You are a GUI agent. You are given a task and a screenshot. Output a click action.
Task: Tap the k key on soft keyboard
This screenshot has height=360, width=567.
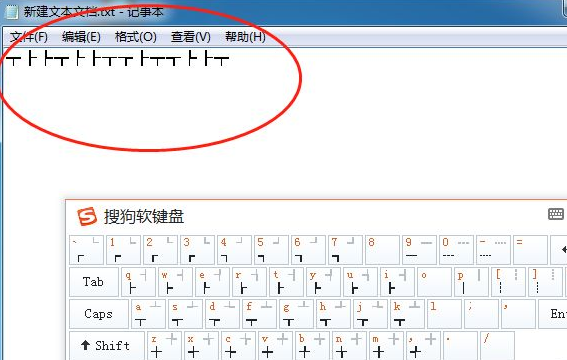pyautogui.click(x=407, y=314)
